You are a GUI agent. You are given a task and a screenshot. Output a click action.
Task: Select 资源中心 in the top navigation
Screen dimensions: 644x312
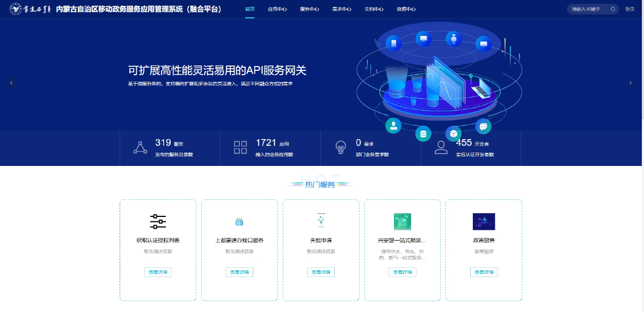pyautogui.click(x=406, y=9)
